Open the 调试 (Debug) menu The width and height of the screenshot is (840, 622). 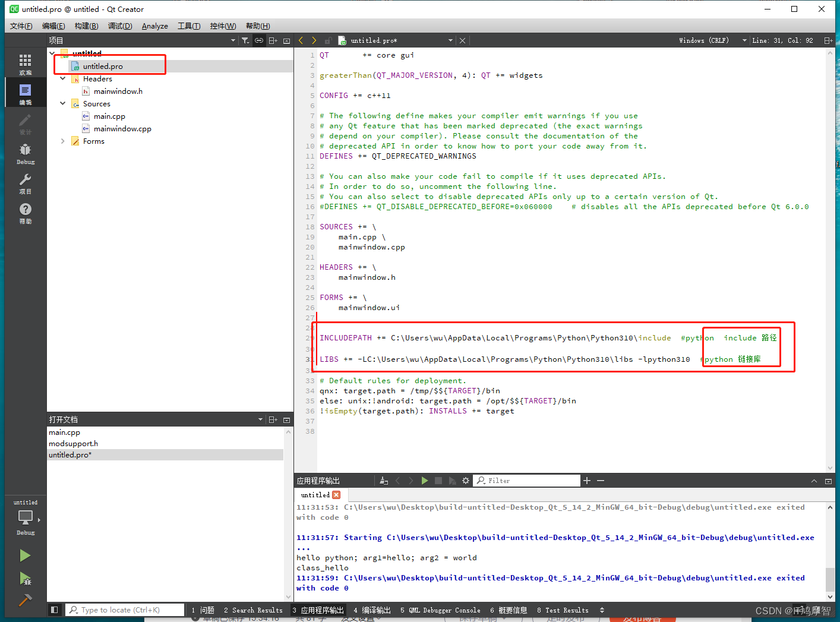point(119,26)
